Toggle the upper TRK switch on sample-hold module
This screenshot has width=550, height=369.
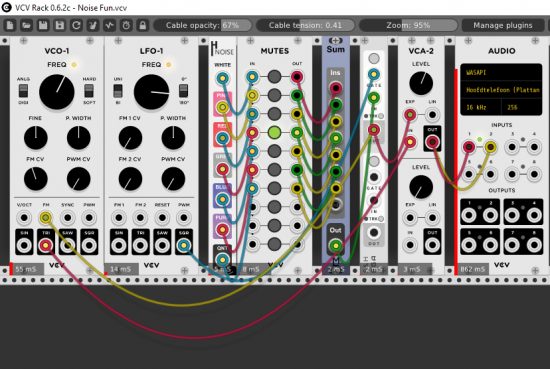[x=381, y=116]
